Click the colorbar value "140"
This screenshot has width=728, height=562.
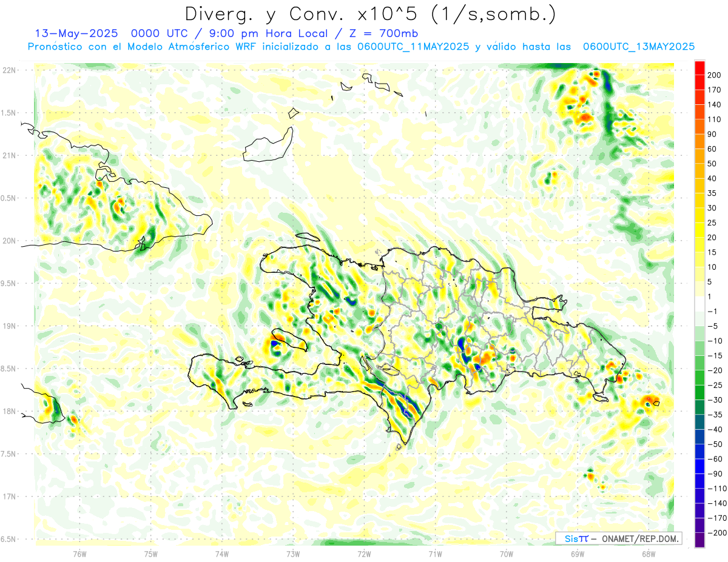715,105
